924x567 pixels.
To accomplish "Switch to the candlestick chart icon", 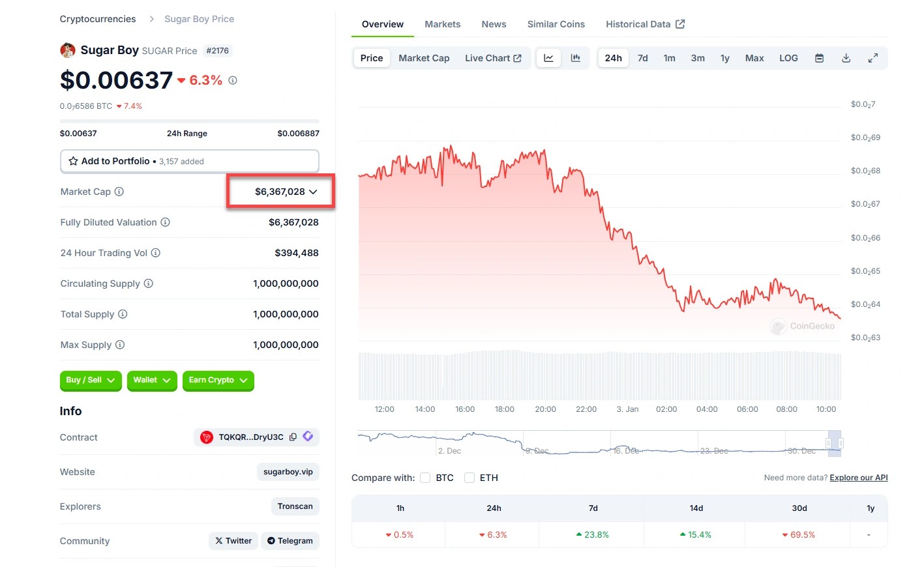I will pyautogui.click(x=575, y=58).
